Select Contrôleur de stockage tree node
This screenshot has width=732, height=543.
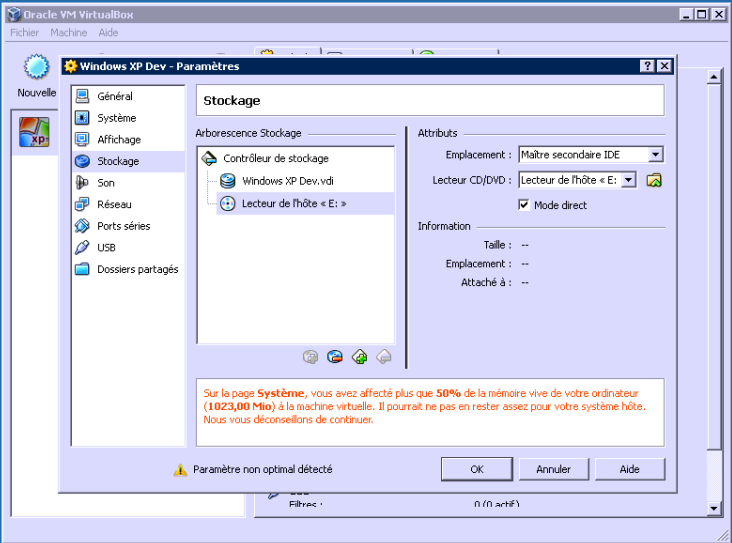[x=275, y=158]
